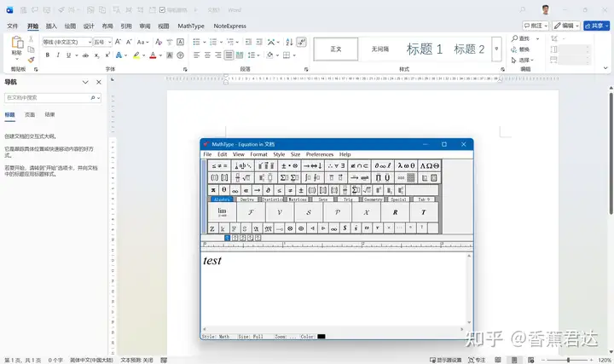Click the MathType equation editing area
The image size is (614, 364).
[x=335, y=290]
